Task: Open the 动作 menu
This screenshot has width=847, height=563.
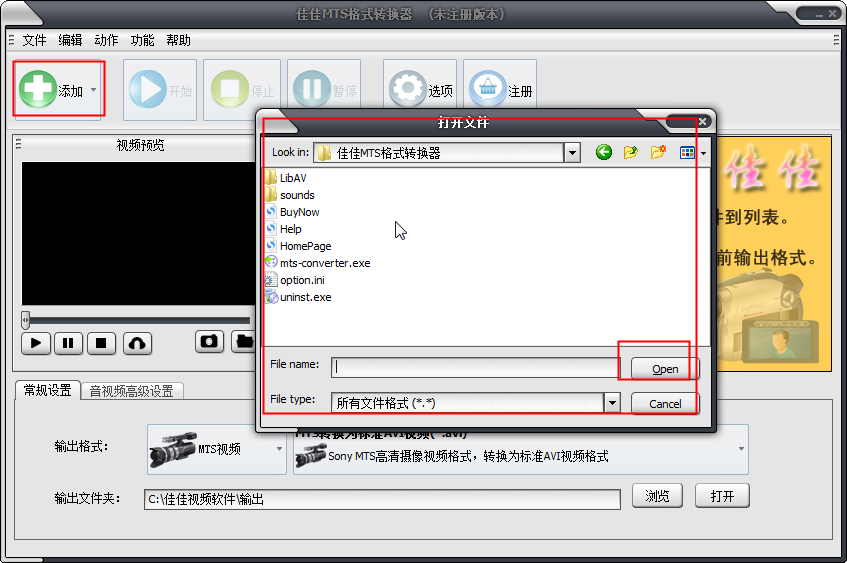Action: 106,41
